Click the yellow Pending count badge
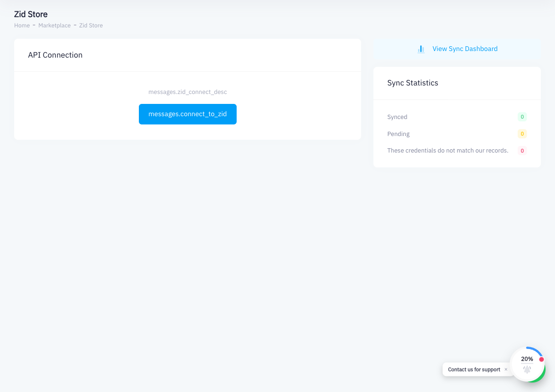This screenshot has width=555, height=392. tap(522, 134)
